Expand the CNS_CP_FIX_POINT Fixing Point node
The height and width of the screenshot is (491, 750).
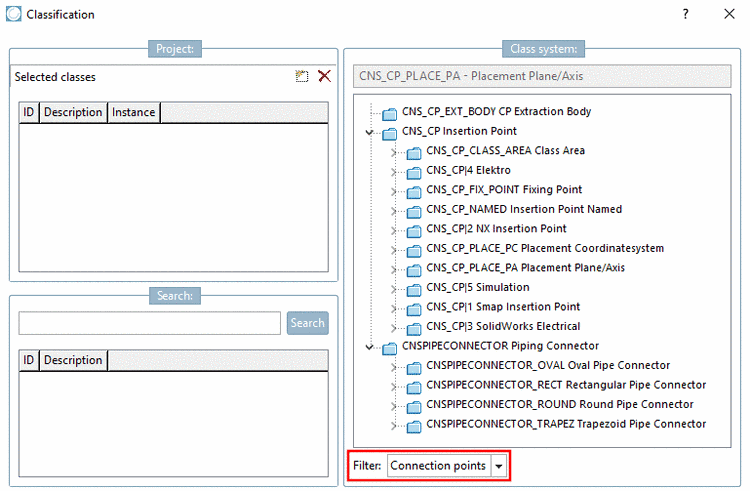[x=394, y=192]
